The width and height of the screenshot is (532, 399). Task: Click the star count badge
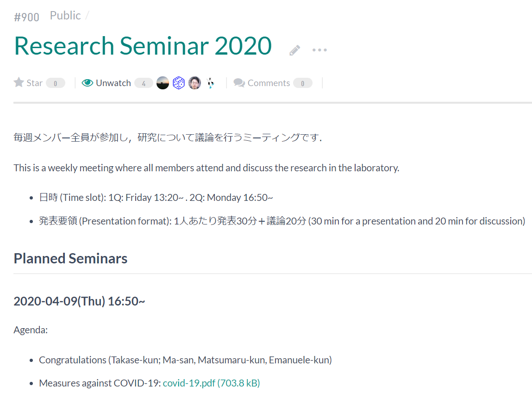(55, 83)
